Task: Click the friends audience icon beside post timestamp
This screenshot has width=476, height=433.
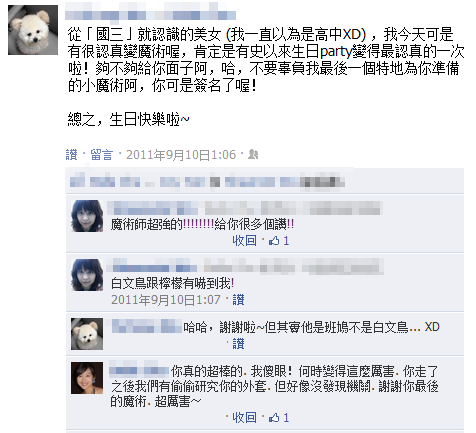Action: coord(253,155)
